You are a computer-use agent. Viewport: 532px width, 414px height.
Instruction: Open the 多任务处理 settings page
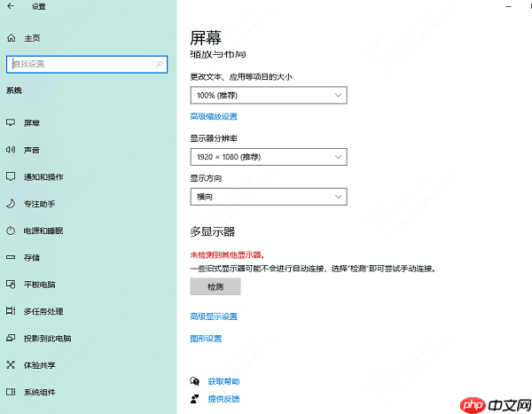43,311
